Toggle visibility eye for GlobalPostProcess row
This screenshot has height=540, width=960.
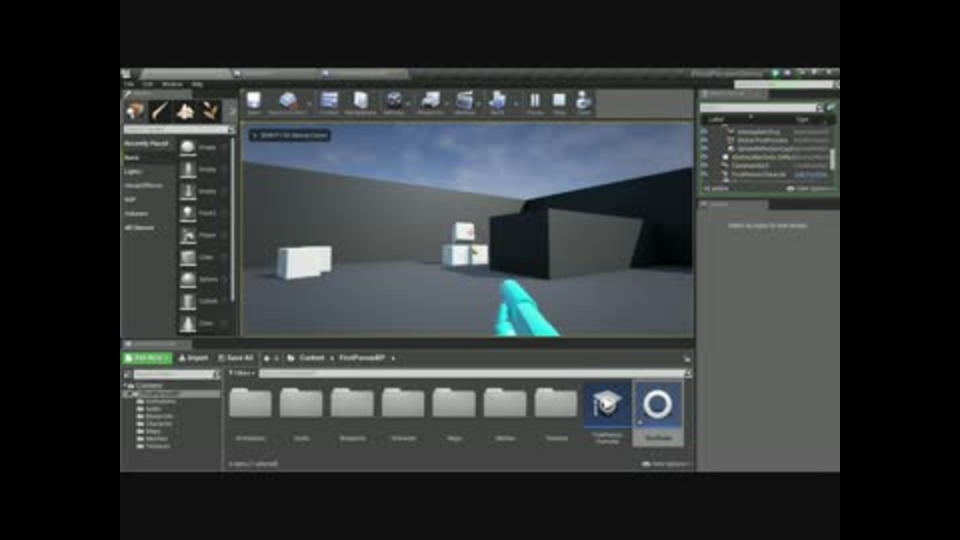click(x=704, y=140)
